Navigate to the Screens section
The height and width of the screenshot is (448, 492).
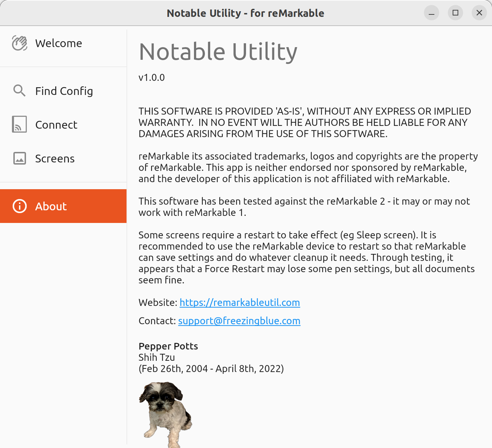pyautogui.click(x=55, y=158)
